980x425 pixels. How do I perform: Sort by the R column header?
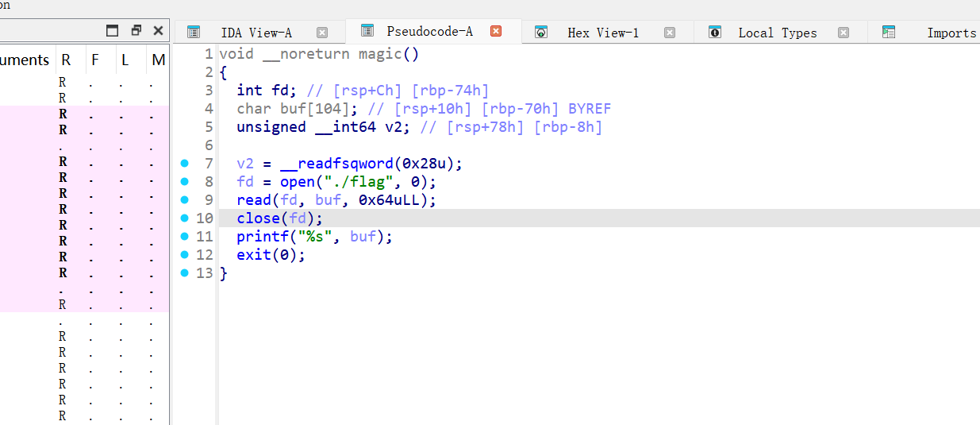(x=66, y=60)
